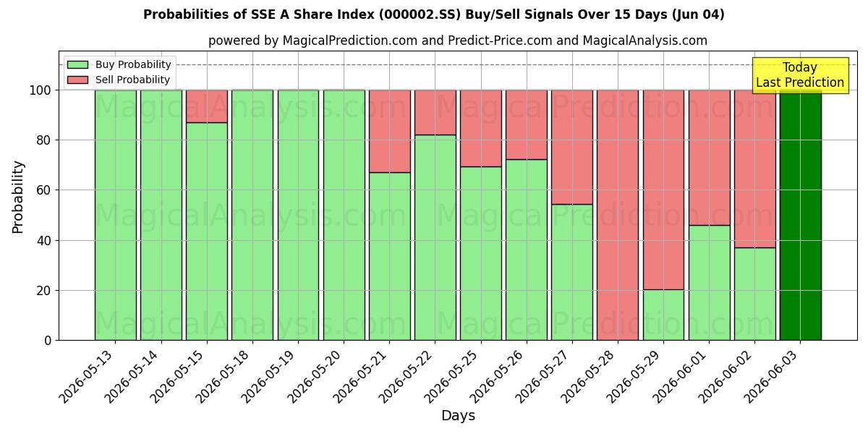Click the red sell segment of the 2026-05-15 bar
868x434 pixels.
pos(207,106)
